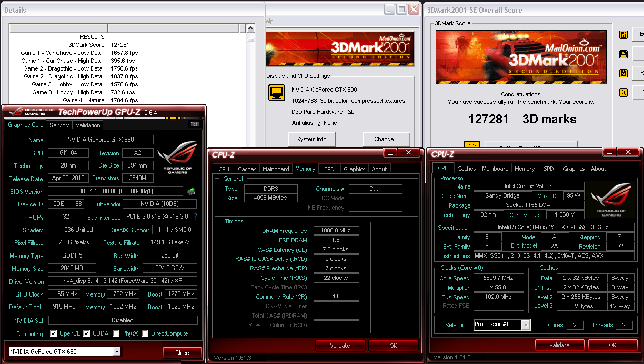
Task: Open Caches tab in CPU-Z memory window
Action: tap(247, 169)
